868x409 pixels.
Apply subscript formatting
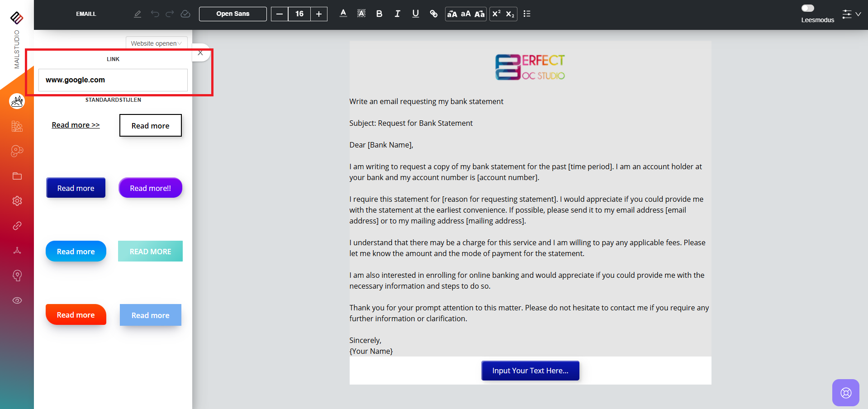[510, 14]
